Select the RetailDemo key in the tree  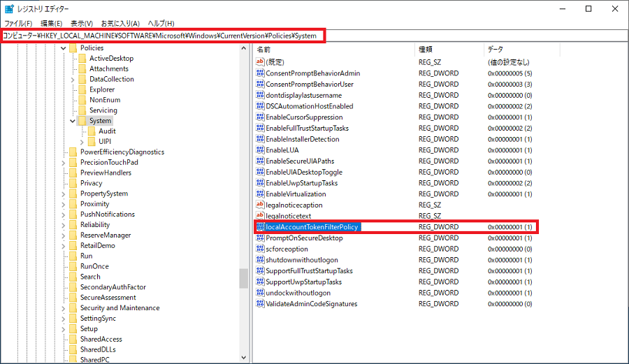click(97, 245)
